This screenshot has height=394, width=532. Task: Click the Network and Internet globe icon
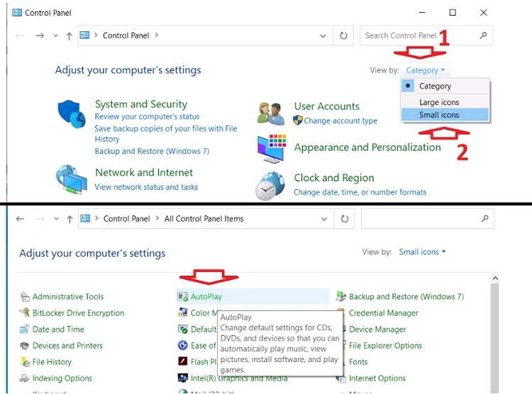point(71,180)
